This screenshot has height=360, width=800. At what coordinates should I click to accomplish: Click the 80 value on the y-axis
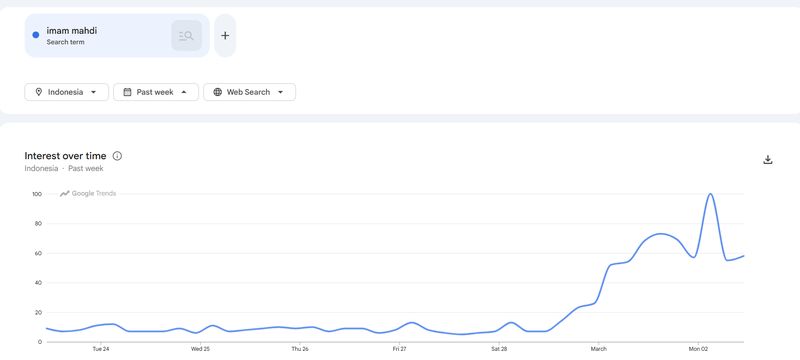point(38,224)
